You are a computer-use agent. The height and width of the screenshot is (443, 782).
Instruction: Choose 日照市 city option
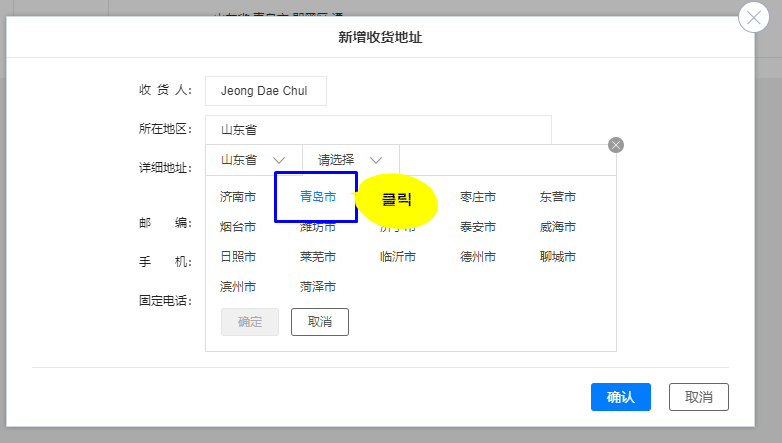pyautogui.click(x=238, y=257)
